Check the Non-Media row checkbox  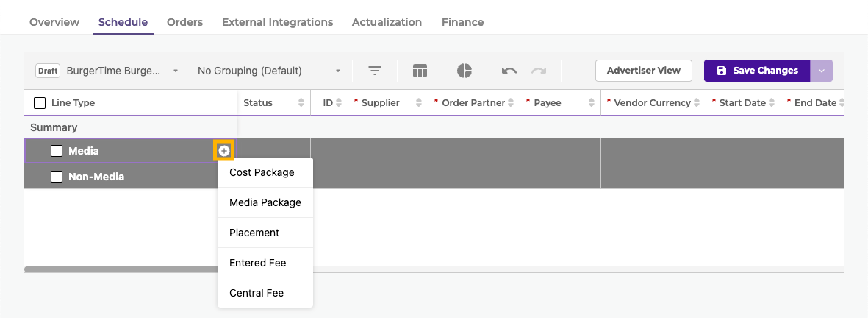[57, 177]
